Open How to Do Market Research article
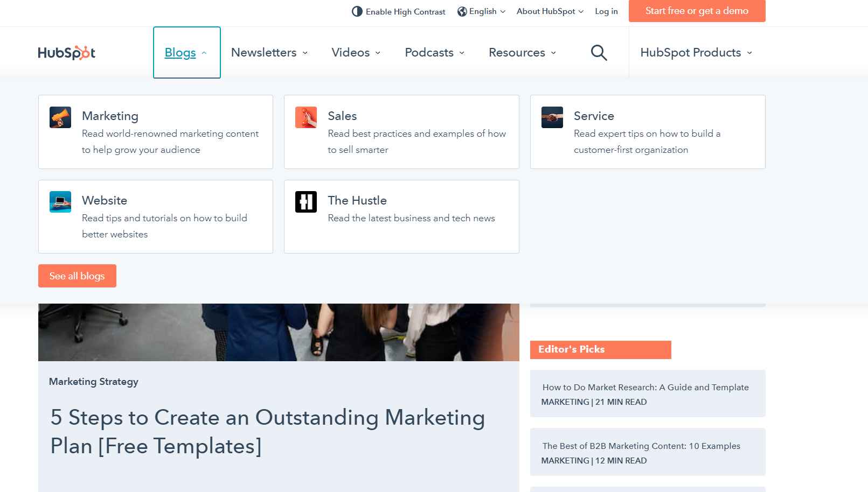This screenshot has width=868, height=492. coord(645,387)
